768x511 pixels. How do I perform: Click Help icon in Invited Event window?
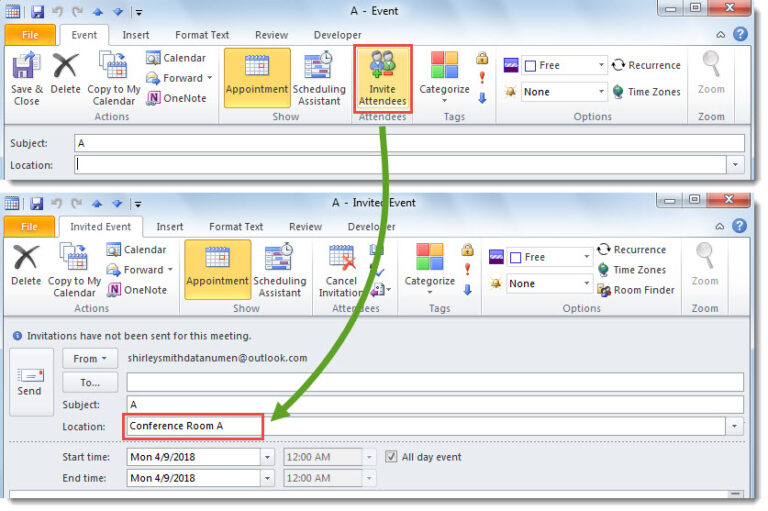pyautogui.click(x=739, y=225)
